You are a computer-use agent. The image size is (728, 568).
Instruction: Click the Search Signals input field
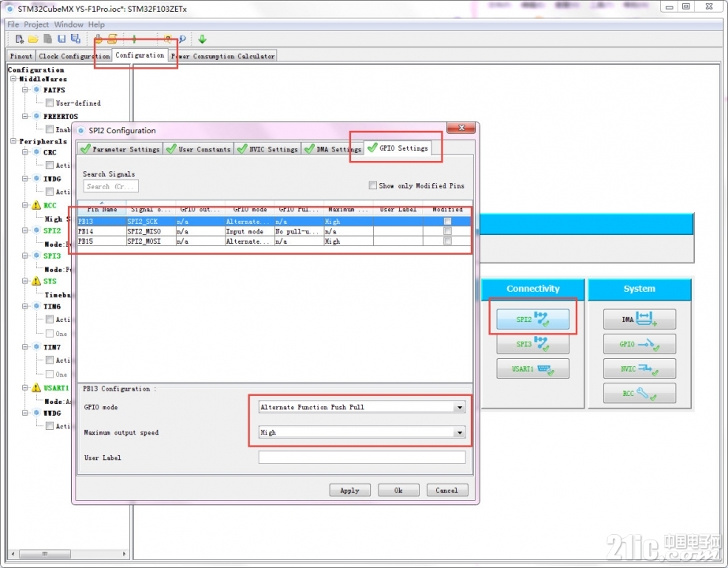click(x=110, y=186)
